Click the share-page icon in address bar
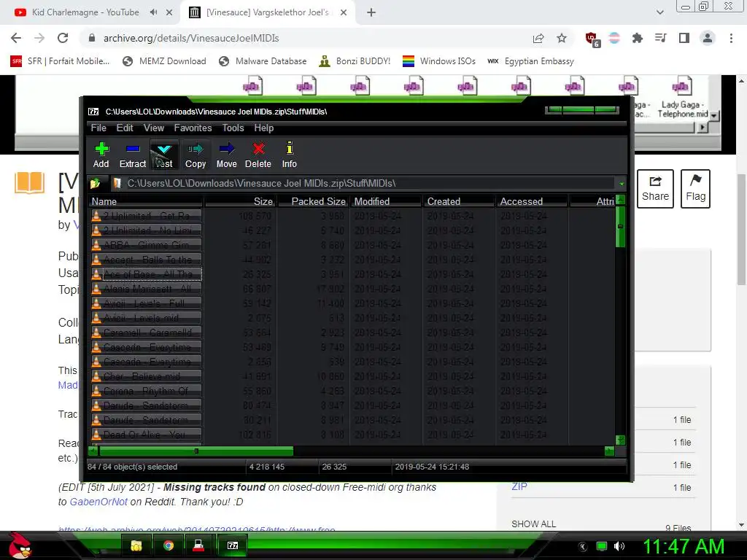This screenshot has width=747, height=560. tap(538, 38)
